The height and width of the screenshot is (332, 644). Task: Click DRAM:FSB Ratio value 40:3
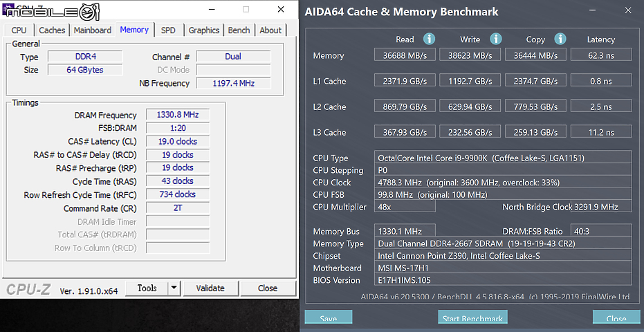[602, 231]
